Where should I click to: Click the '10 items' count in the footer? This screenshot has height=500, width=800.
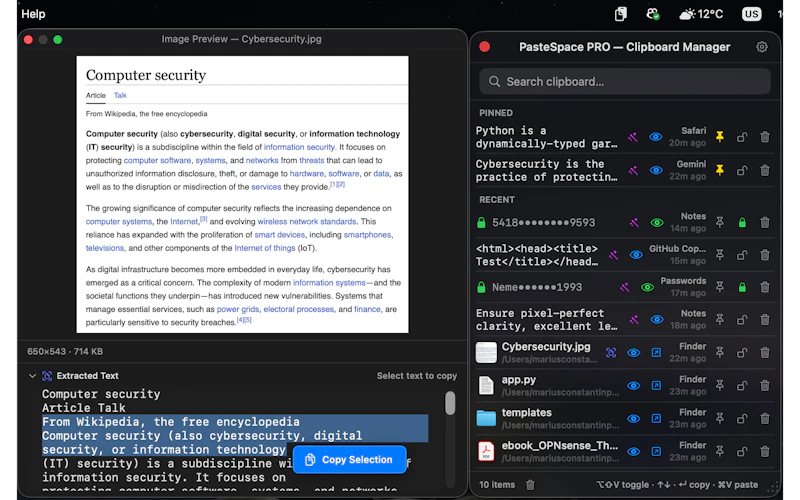pyautogui.click(x=497, y=485)
